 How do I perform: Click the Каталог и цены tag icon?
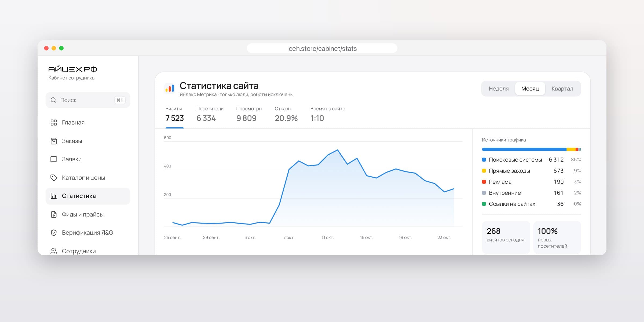click(54, 178)
